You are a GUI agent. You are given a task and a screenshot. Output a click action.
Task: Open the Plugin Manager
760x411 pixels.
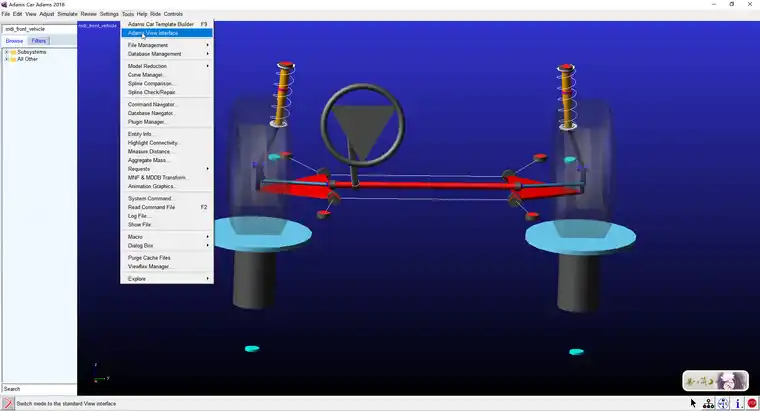point(167,122)
